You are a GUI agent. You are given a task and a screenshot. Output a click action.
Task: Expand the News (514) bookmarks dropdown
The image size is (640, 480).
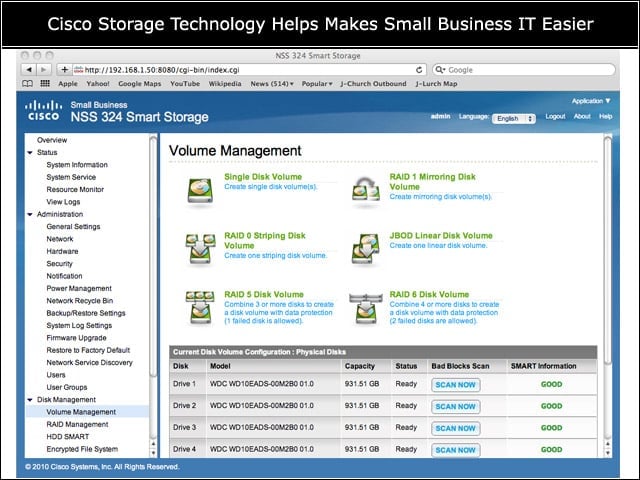coord(272,84)
